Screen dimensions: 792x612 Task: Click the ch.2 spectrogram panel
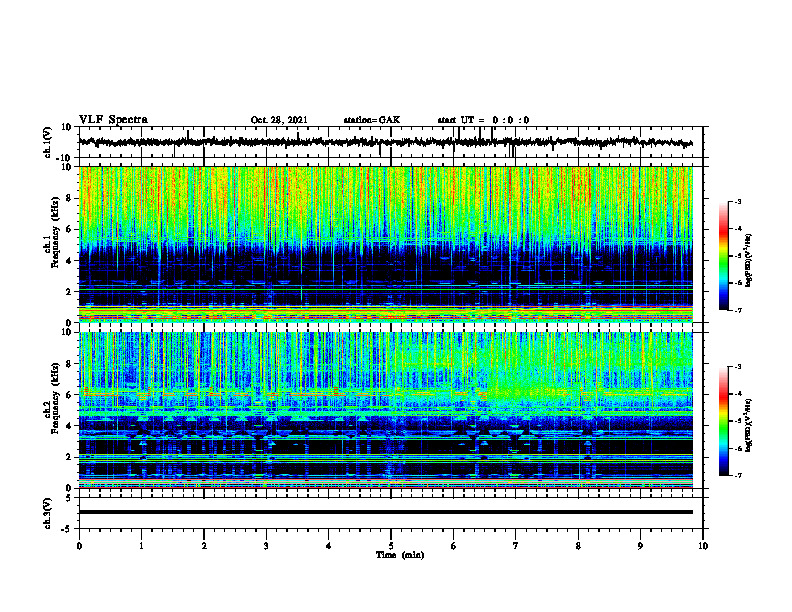point(386,410)
